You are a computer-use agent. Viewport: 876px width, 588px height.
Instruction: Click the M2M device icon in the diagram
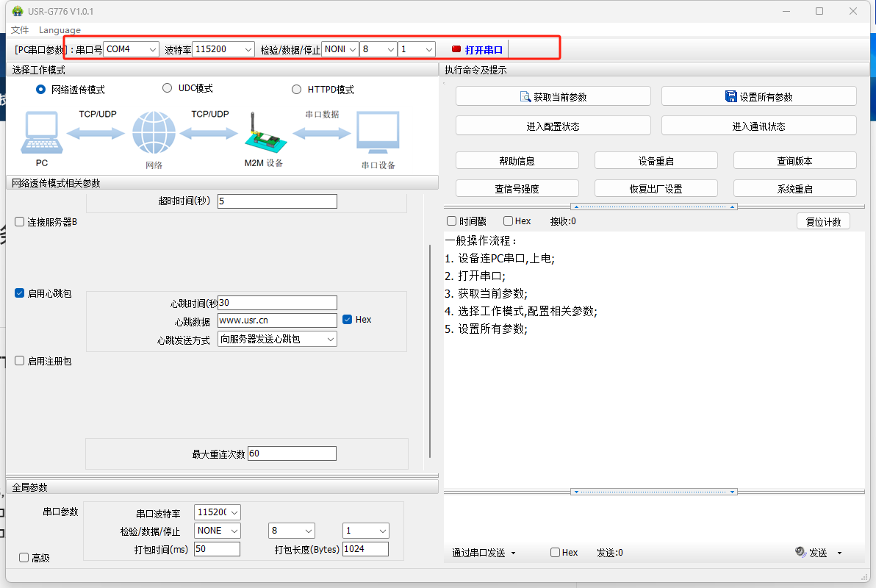262,136
